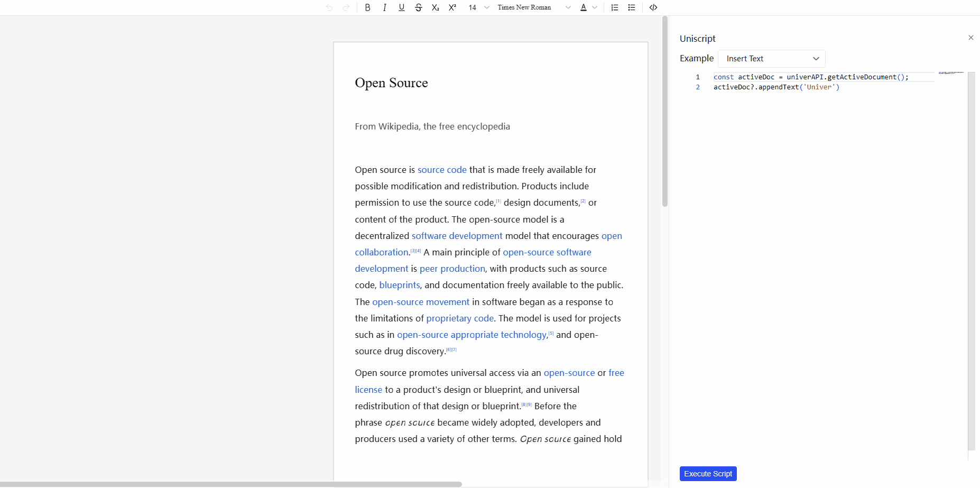Toggle underline formatting

pyautogui.click(x=401, y=7)
